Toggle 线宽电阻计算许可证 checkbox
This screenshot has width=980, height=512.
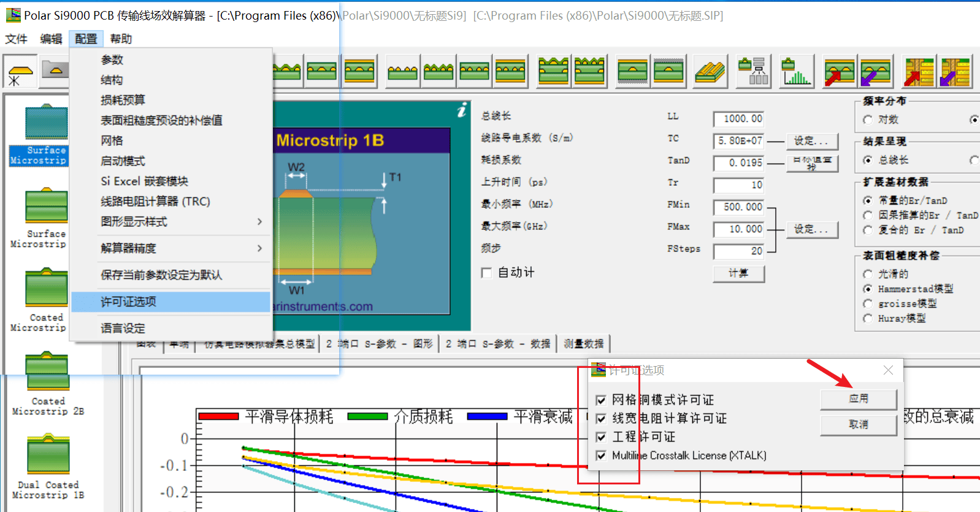point(601,419)
